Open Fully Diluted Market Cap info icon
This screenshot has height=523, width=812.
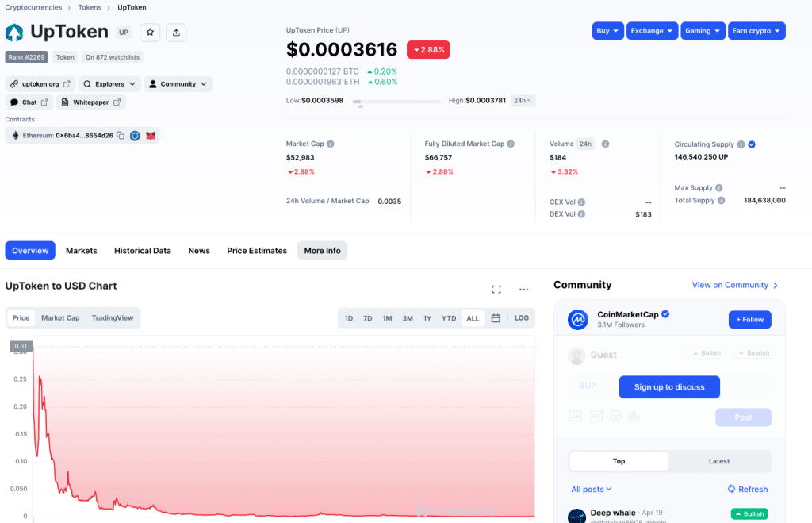(511, 144)
